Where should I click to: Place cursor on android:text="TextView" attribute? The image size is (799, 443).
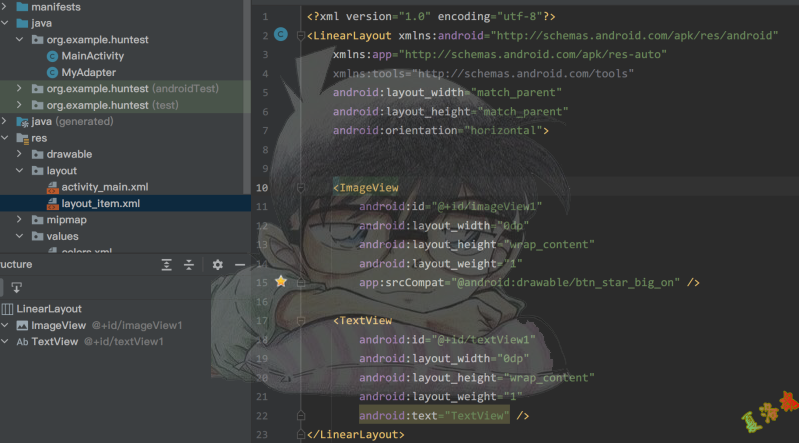(433, 415)
